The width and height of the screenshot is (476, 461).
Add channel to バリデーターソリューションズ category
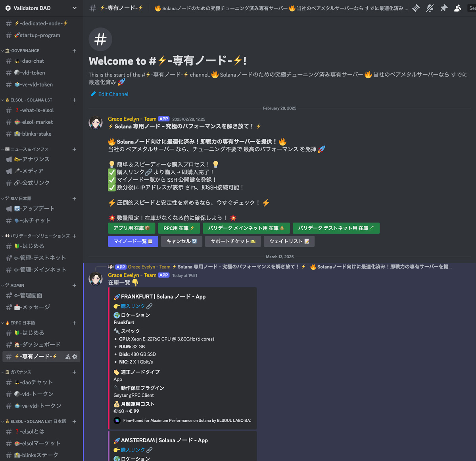74,236
